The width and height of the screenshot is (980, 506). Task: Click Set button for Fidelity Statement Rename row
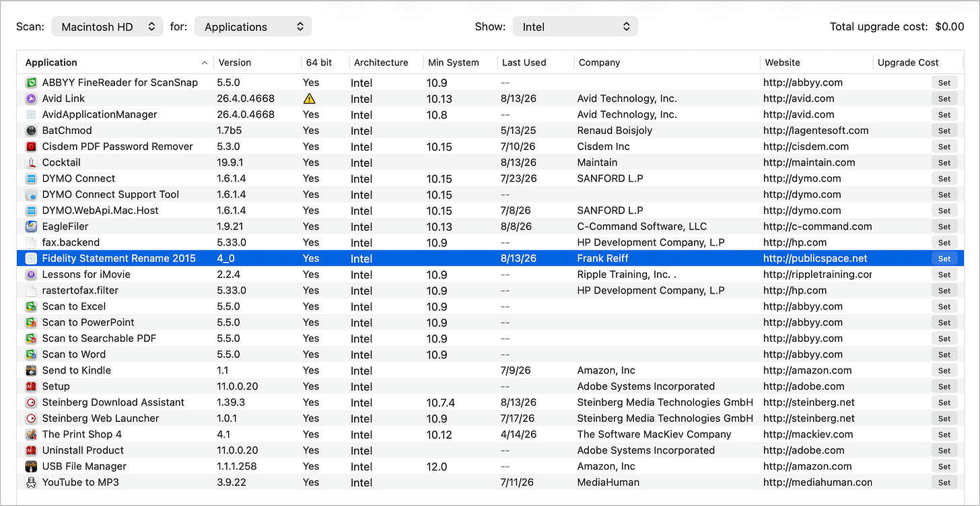point(944,258)
